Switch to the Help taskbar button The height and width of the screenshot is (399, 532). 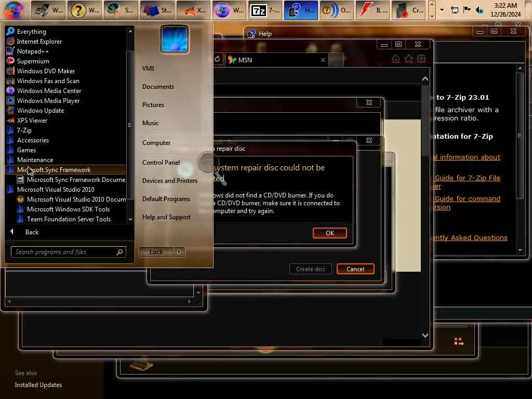(301, 10)
